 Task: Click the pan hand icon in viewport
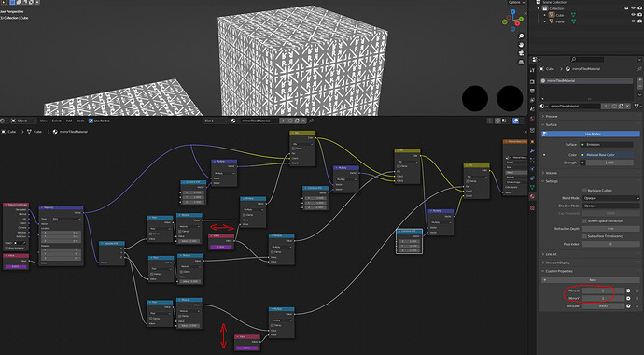click(x=521, y=45)
